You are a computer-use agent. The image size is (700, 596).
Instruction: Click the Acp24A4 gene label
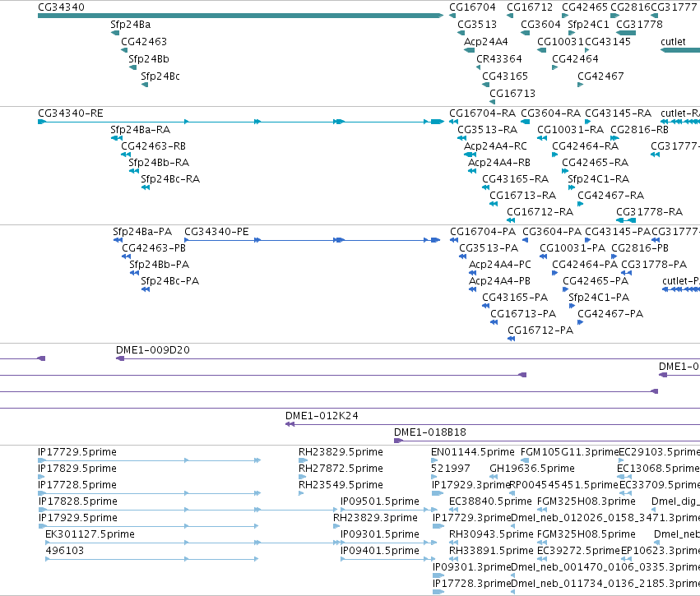485,41
